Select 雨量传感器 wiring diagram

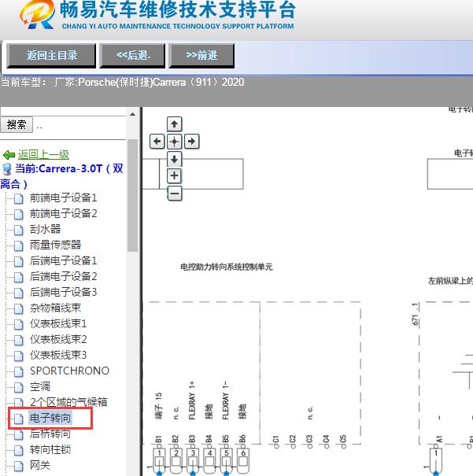55,245
